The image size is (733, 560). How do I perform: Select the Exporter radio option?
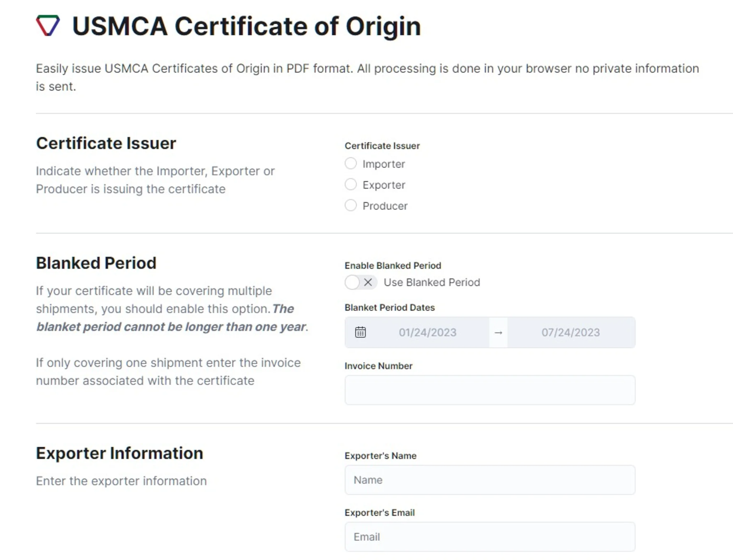click(350, 185)
